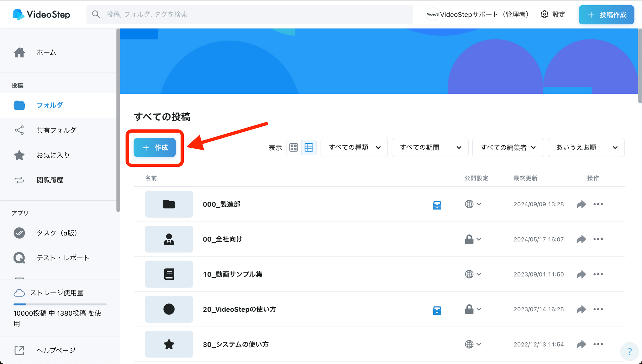Click the 投稿作成 button in header
Screen dimensions: 642x364
(x=606, y=15)
